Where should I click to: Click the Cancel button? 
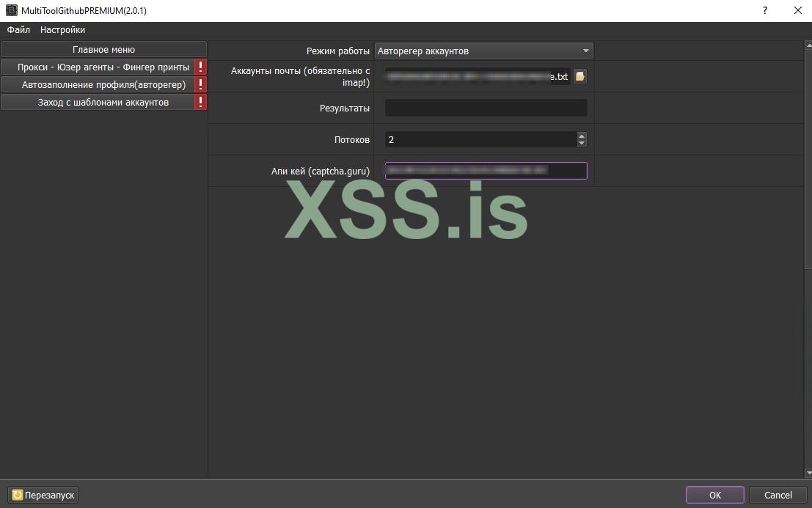tap(778, 495)
